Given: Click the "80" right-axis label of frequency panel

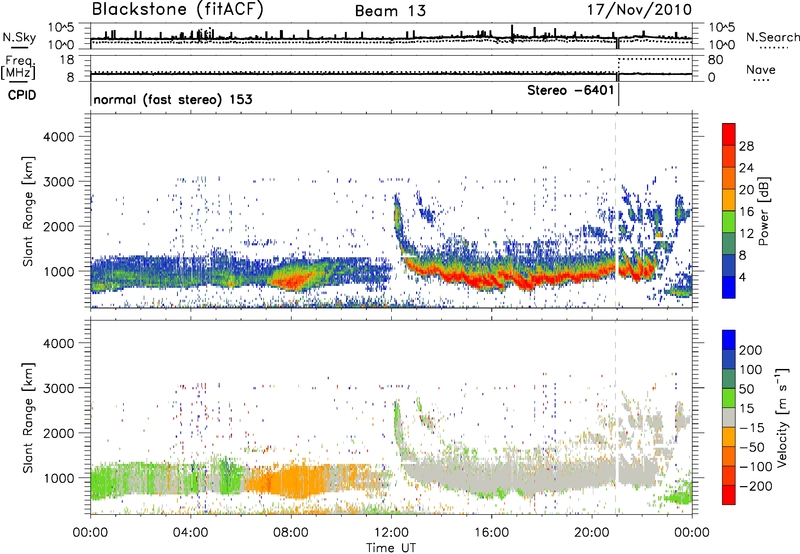Looking at the screenshot, I should point(715,60).
